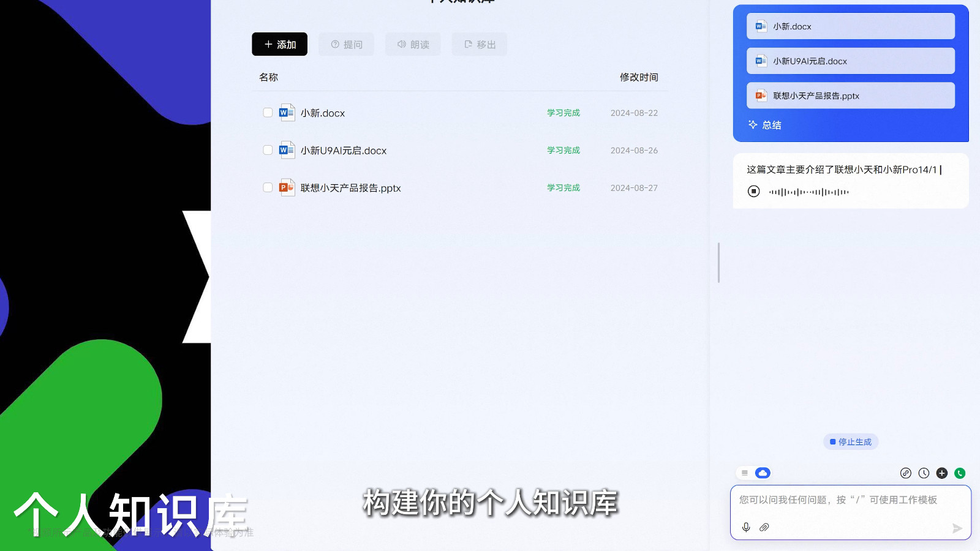This screenshot has height=551, width=980.
Task: Click the date 2024-08-22
Action: click(634, 113)
